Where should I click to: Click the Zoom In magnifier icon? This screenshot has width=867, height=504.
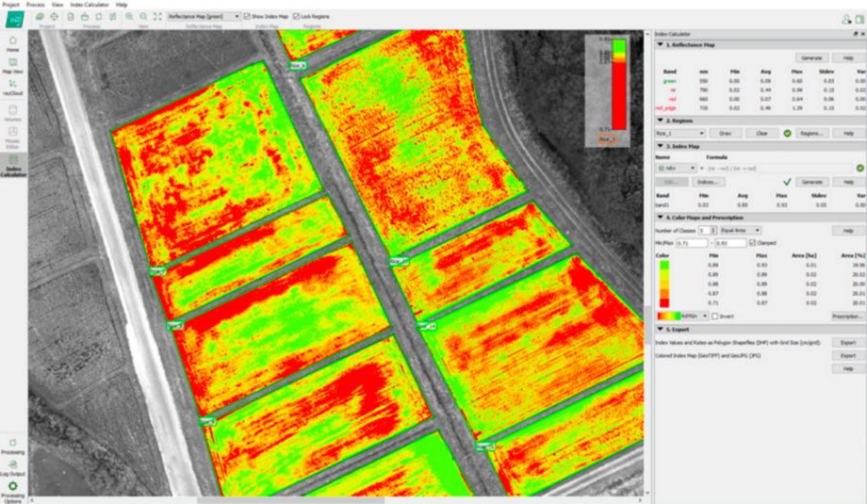[x=129, y=17]
